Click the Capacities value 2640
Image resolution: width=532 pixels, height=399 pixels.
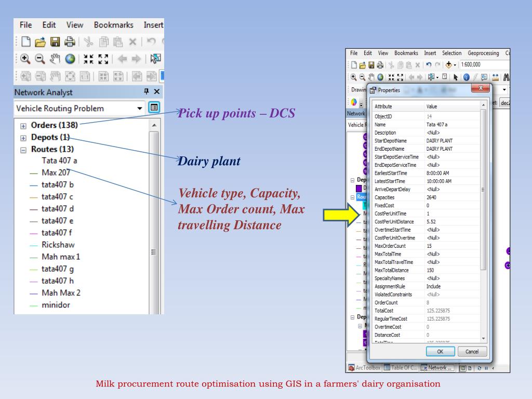(431, 197)
